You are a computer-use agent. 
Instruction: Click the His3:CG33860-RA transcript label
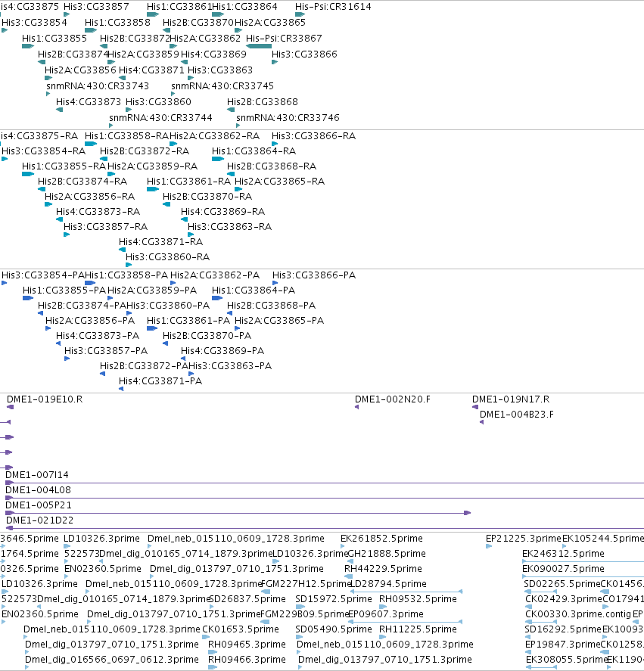[x=167, y=256]
